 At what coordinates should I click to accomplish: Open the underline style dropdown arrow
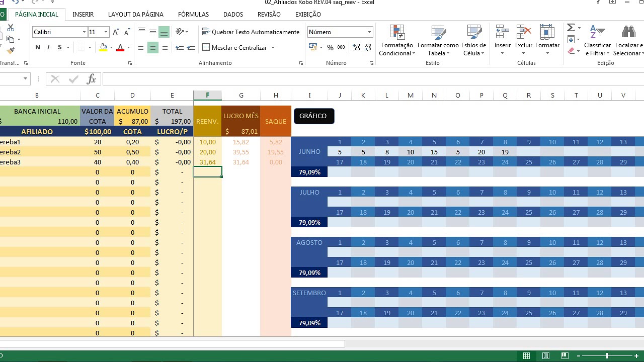coord(68,48)
